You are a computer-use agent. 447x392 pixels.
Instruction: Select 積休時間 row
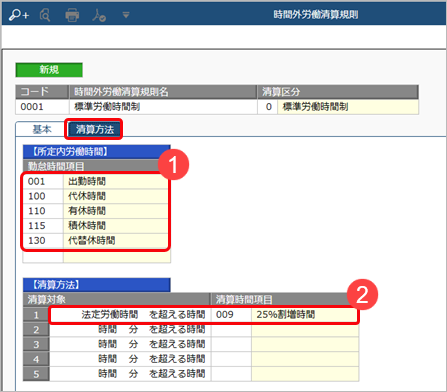click(117, 226)
